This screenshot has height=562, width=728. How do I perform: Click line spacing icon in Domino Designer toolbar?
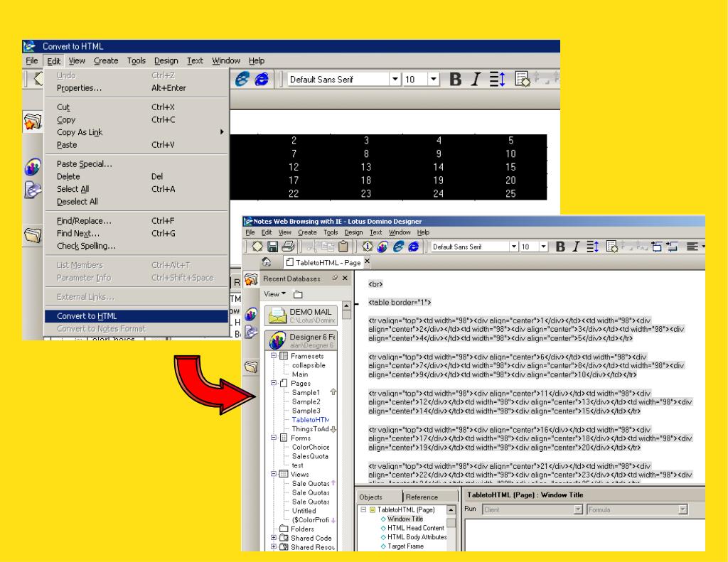[x=592, y=247]
